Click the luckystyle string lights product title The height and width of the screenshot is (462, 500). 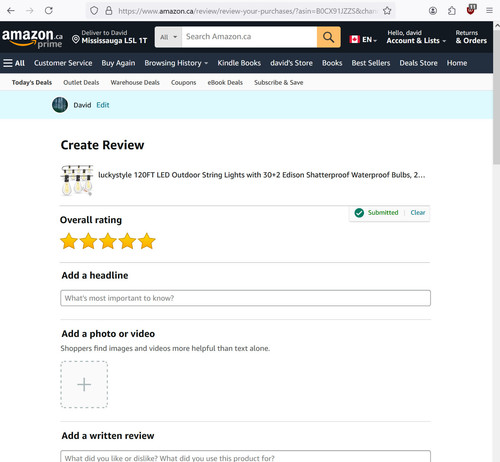[x=261, y=175]
